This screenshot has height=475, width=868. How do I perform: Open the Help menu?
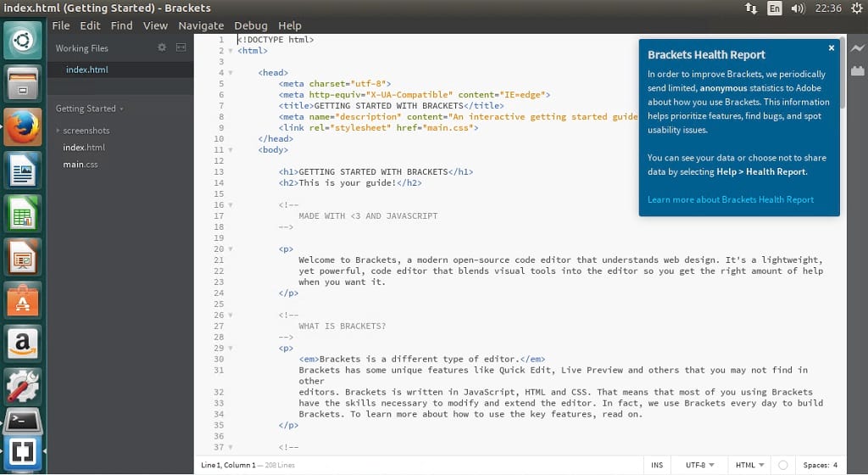[290, 25]
